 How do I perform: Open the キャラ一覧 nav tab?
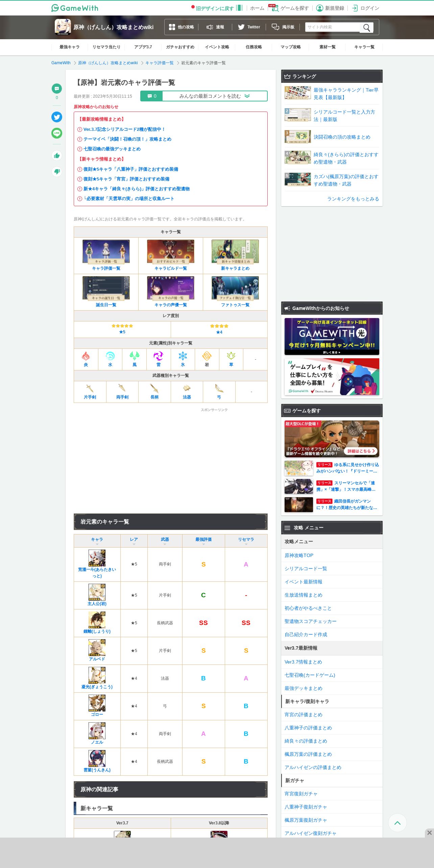(364, 47)
